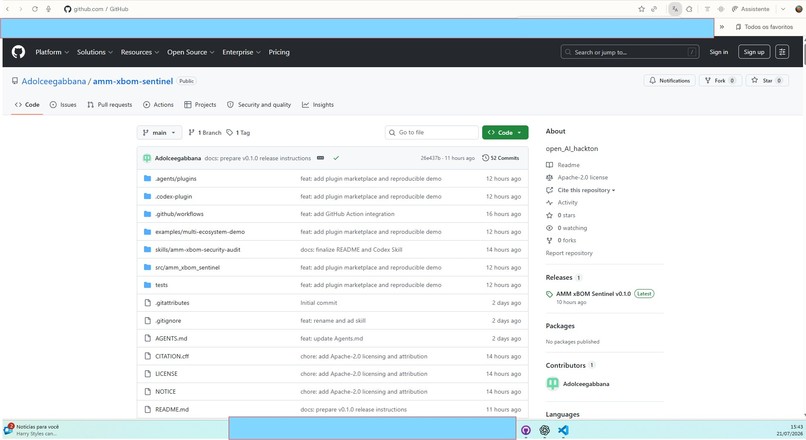
Task: Open the AGENTS.md file
Action: click(171, 338)
